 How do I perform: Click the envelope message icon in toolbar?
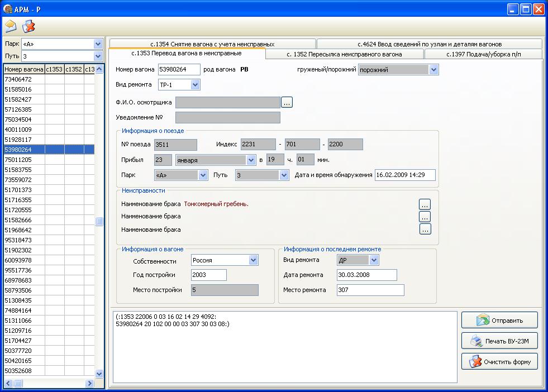(11, 26)
